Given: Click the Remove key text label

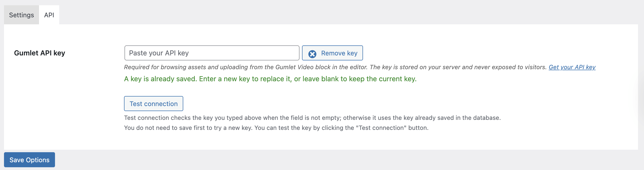Looking at the screenshot, I should click(x=339, y=53).
